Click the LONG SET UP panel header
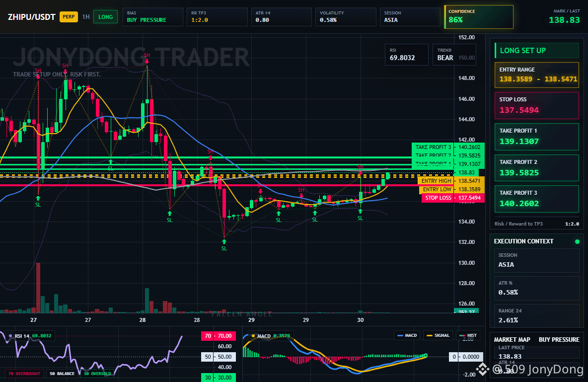The image size is (588, 382). 537,50
